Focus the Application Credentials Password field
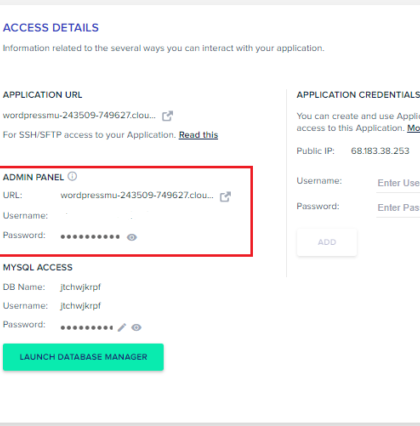420x426 pixels. point(398,208)
